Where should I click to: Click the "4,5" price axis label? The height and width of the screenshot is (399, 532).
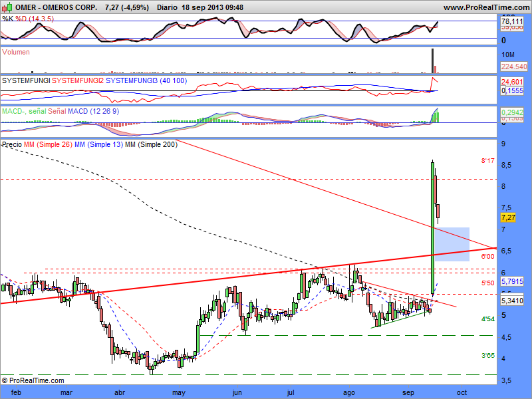point(506,338)
